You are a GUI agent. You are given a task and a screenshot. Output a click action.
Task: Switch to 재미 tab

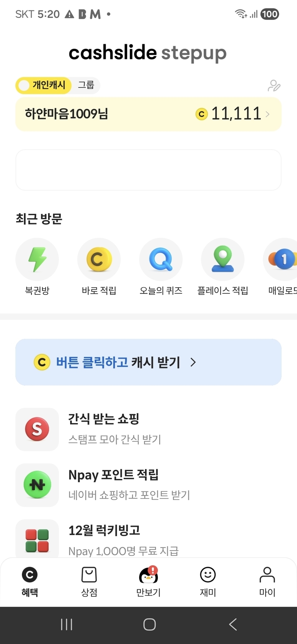(208, 581)
